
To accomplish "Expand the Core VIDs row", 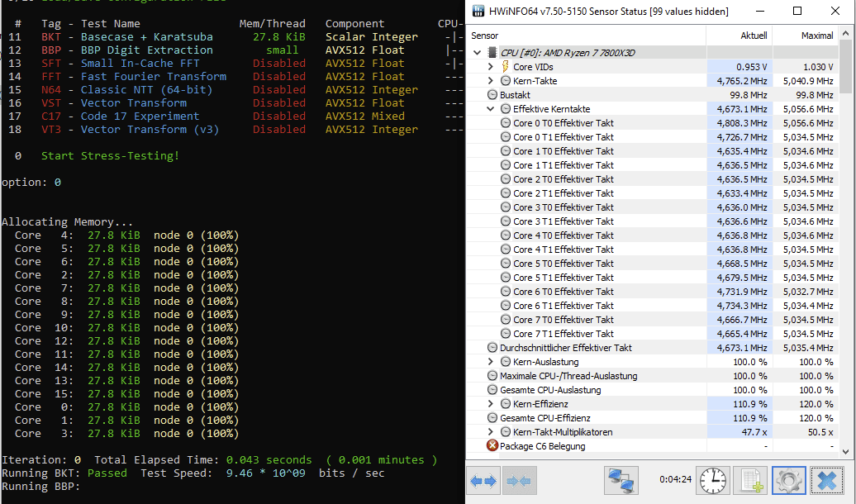I will click(490, 67).
